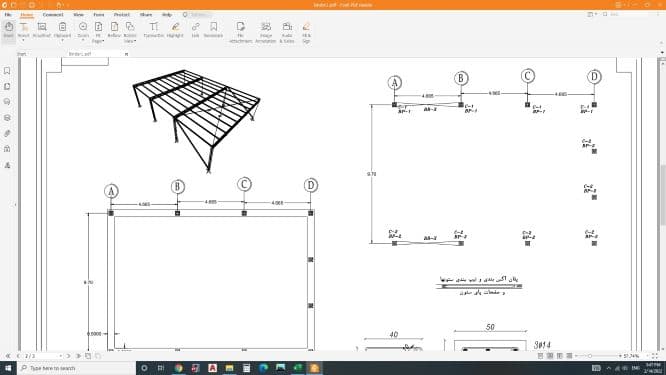Click the Audio & Video tool

pyautogui.click(x=287, y=32)
